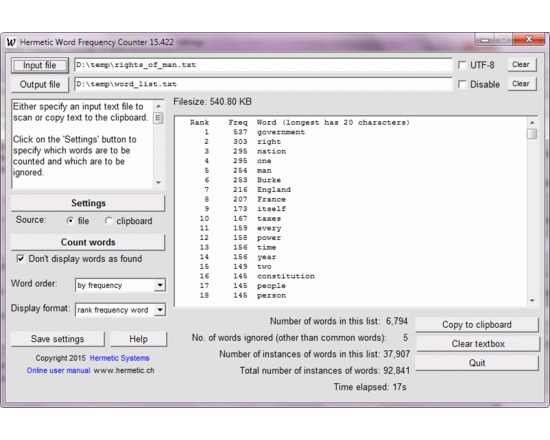Select the clipboard source radio button

[108, 221]
